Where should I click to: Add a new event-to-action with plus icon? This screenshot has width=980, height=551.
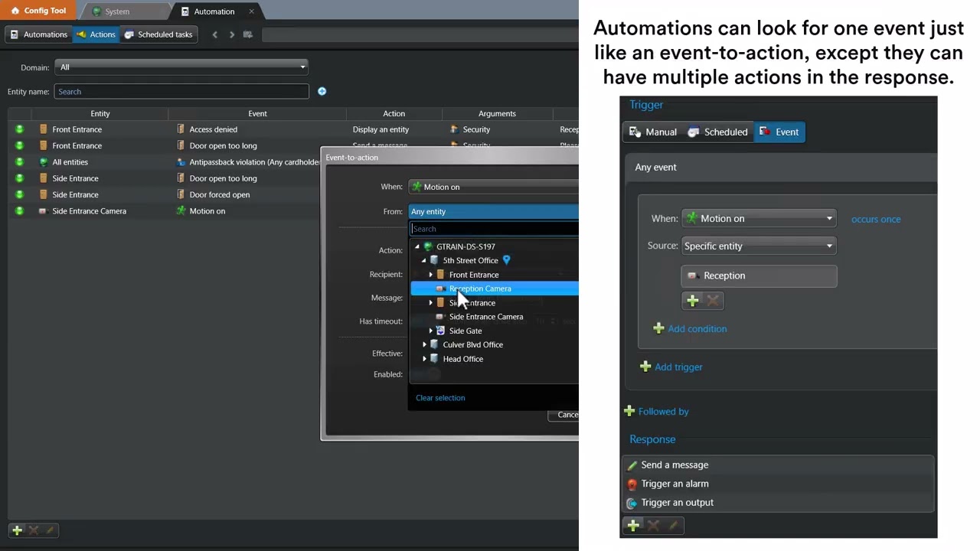click(17, 530)
